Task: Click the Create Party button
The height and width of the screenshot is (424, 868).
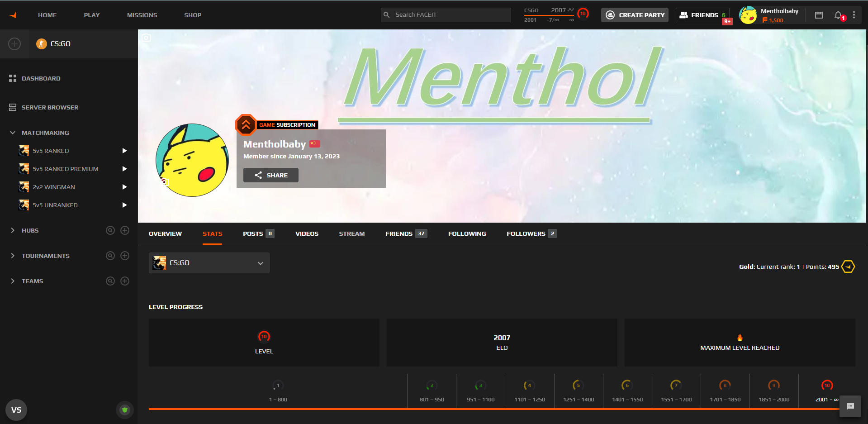Action: pyautogui.click(x=635, y=15)
